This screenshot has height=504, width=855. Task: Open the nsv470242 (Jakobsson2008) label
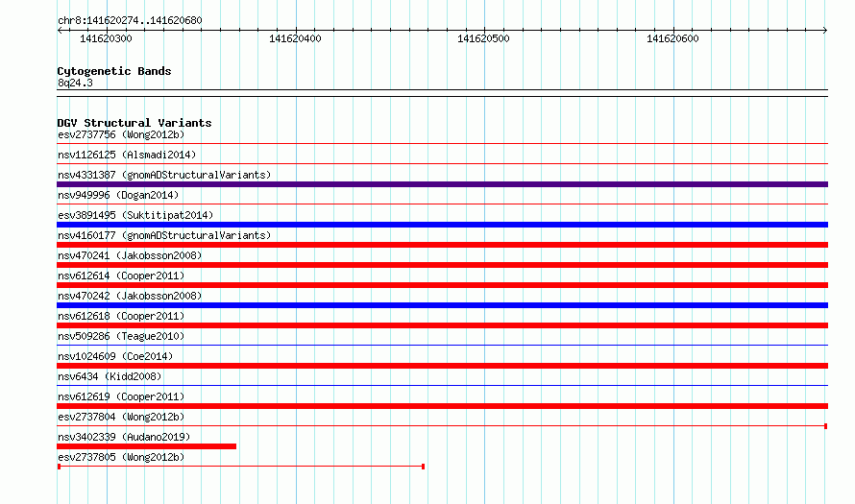point(130,296)
